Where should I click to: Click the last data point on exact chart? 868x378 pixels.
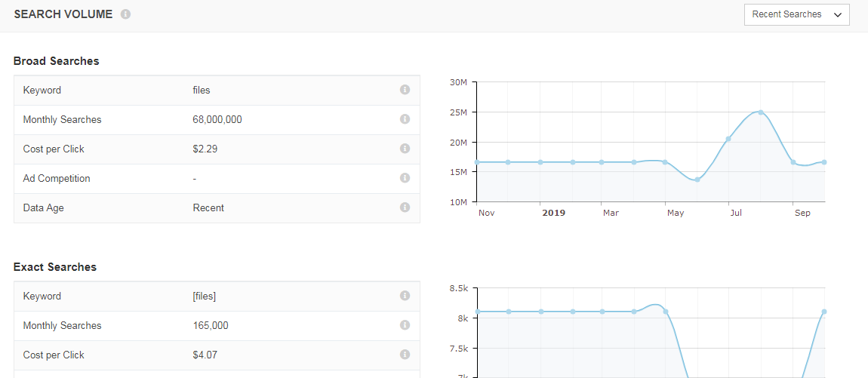824,312
